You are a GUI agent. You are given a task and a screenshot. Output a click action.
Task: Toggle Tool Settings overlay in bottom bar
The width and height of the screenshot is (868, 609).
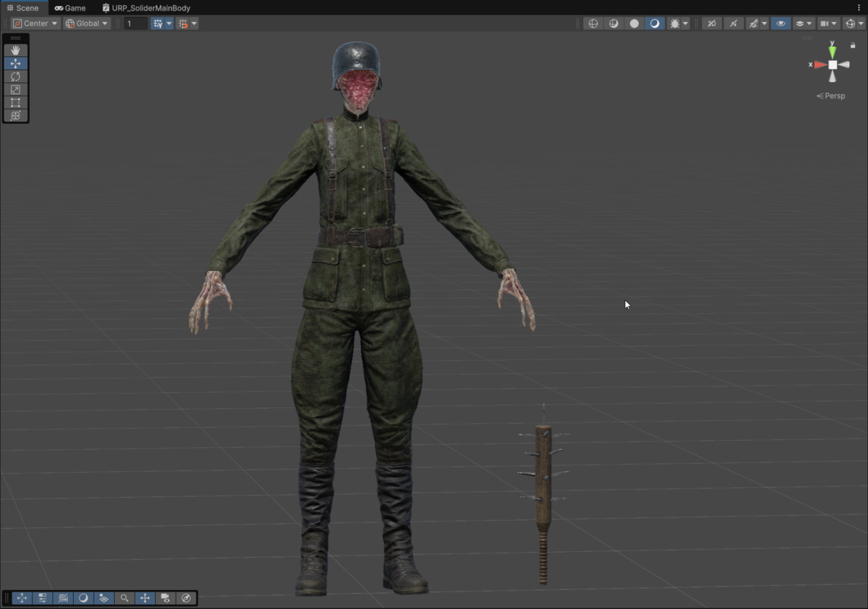pyautogui.click(x=42, y=598)
